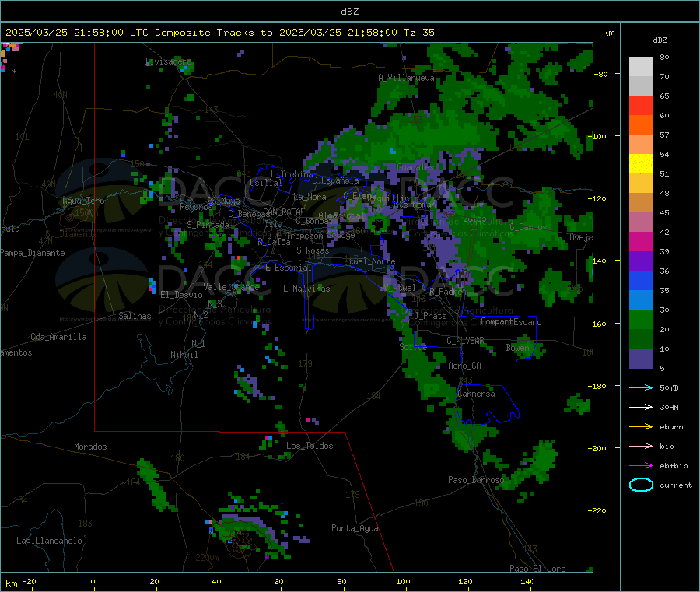Screen dimensions: 700x592
Task: Click the eb+bip magenta arrow legend icon
Action: [x=641, y=466]
